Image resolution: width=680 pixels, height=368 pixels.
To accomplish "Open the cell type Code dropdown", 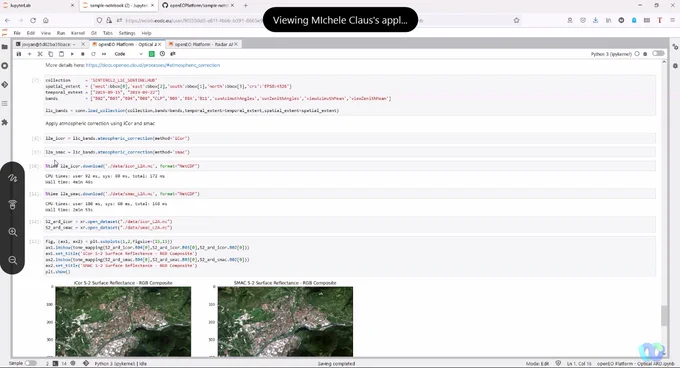I will (128, 54).
